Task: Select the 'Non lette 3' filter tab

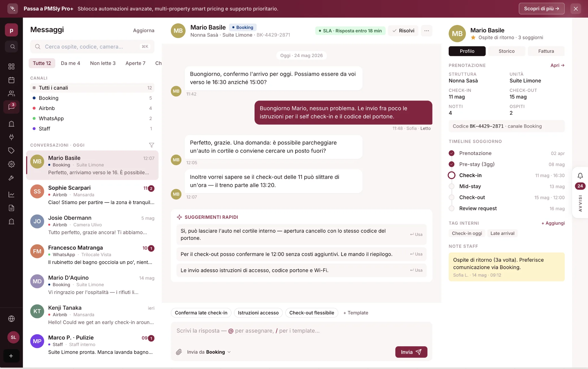Action: (x=103, y=63)
